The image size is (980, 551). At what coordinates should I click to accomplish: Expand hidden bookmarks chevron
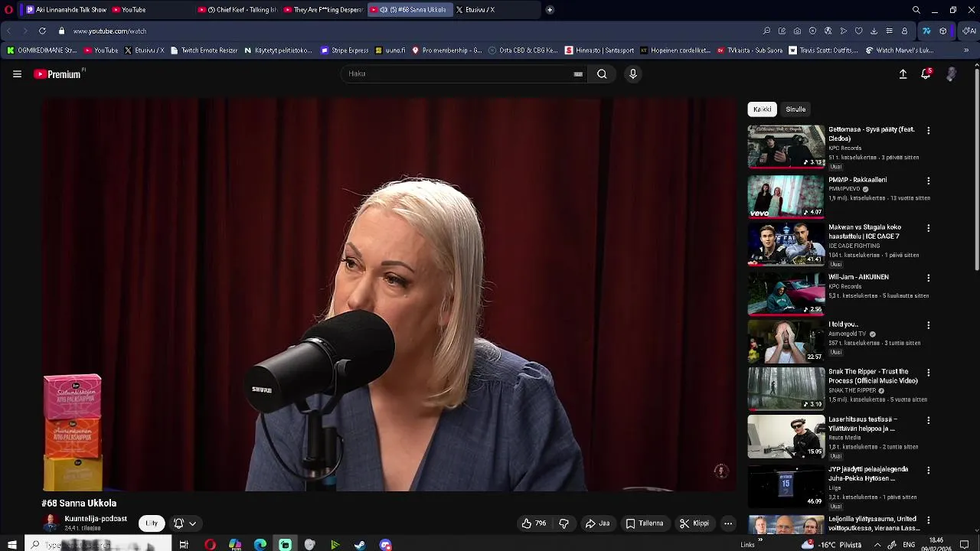pyautogui.click(x=966, y=51)
